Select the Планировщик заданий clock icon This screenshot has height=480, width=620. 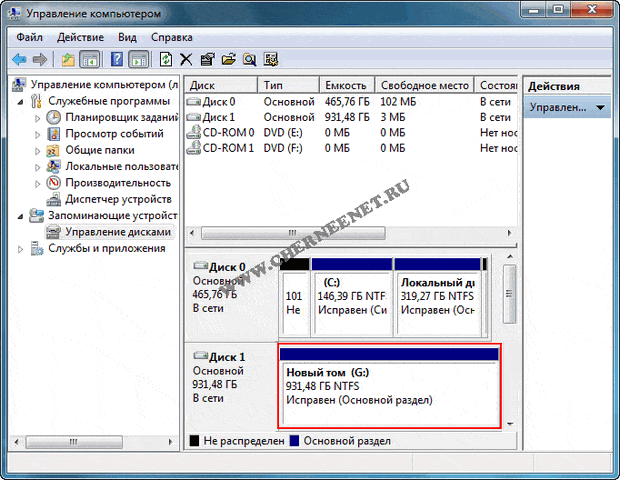tap(53, 117)
